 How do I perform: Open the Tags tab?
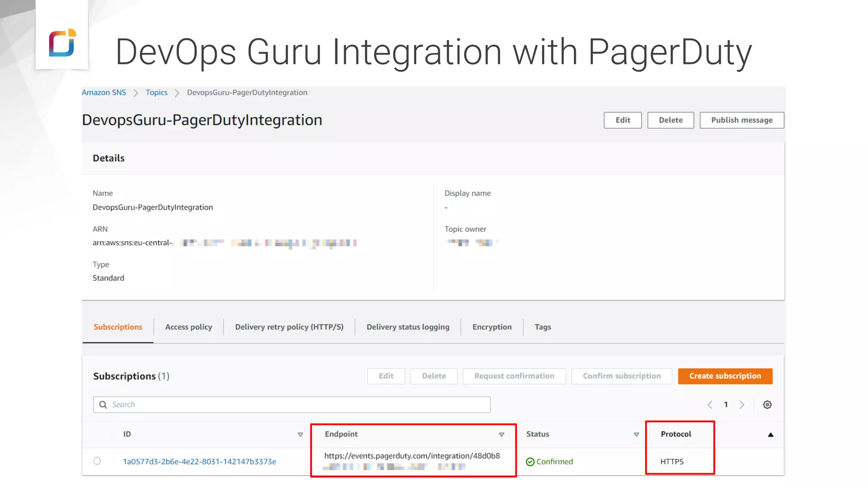pos(543,327)
